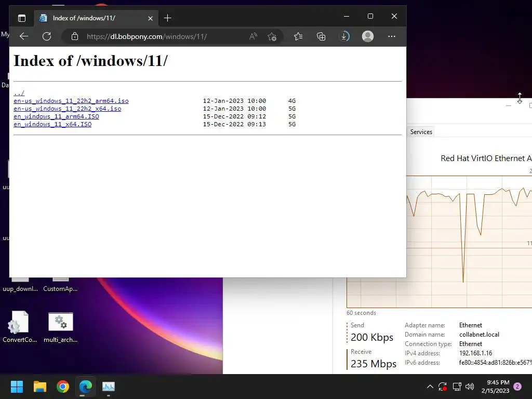View site information lock icon

click(x=75, y=36)
